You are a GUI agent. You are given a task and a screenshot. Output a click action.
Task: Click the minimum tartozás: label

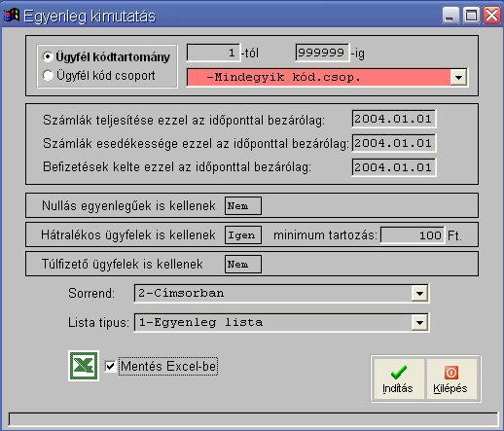(x=325, y=234)
